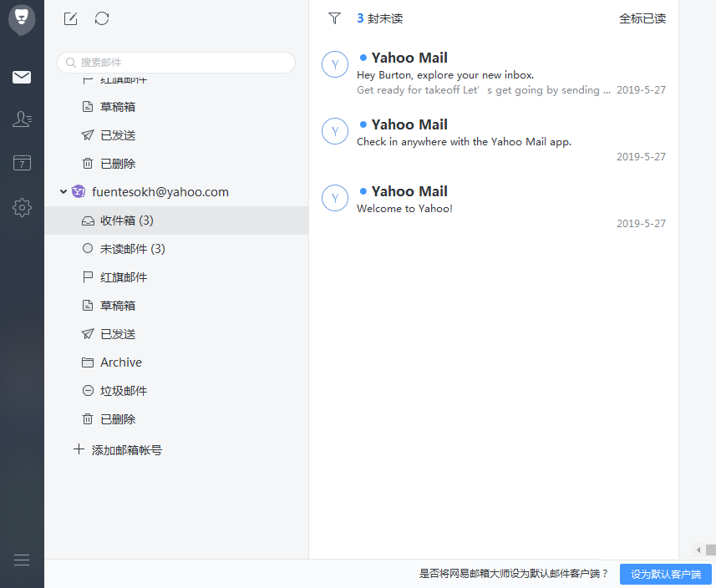
Task: Click 添加邮箱帐号 to add account
Action: [x=127, y=450]
